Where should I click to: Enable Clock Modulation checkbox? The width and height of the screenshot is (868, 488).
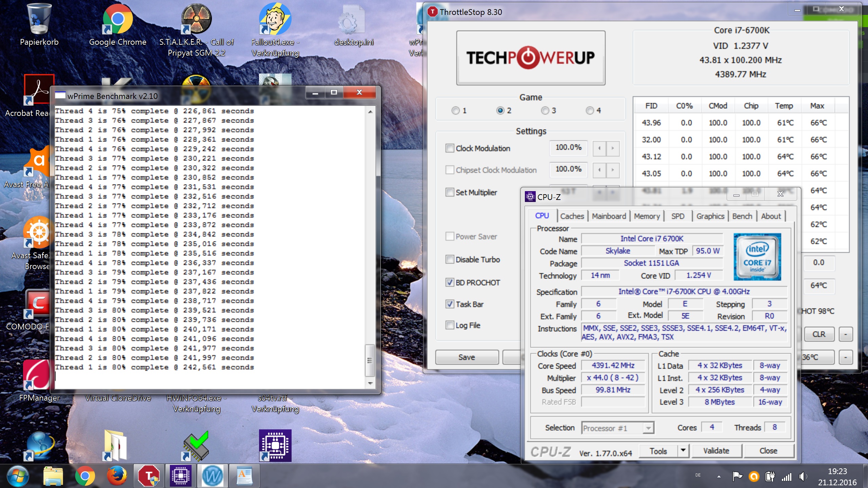click(x=450, y=148)
